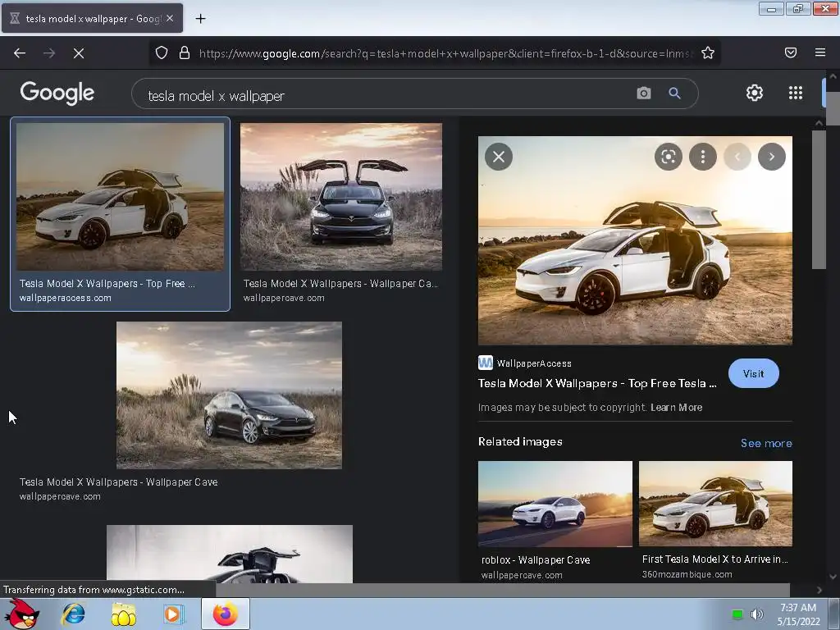Click the WallpaperAccess source name
This screenshot has height=630, width=840.
point(534,363)
